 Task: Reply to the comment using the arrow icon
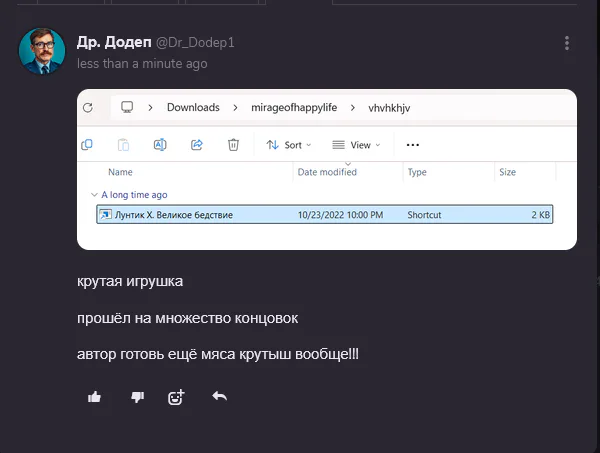click(219, 396)
